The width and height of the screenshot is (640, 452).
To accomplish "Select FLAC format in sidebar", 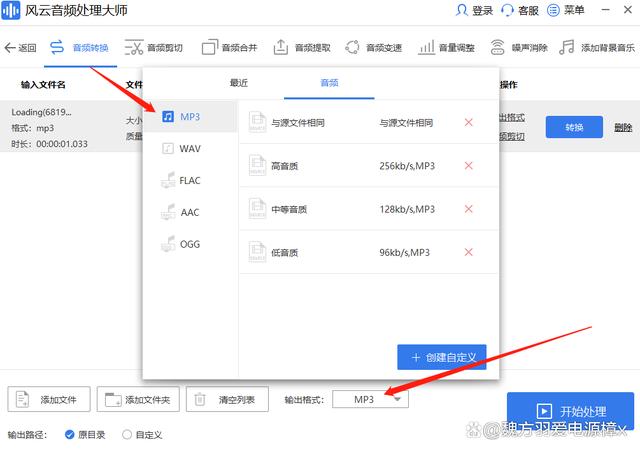I will tap(190, 180).
